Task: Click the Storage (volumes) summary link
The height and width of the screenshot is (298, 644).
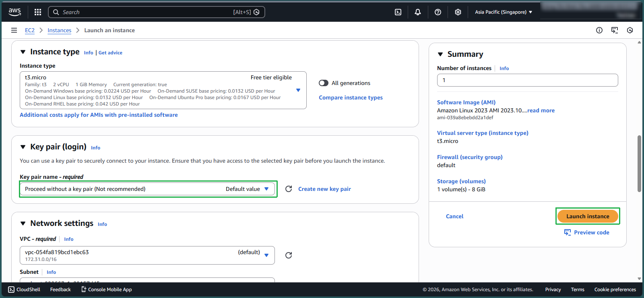Action: point(461,181)
